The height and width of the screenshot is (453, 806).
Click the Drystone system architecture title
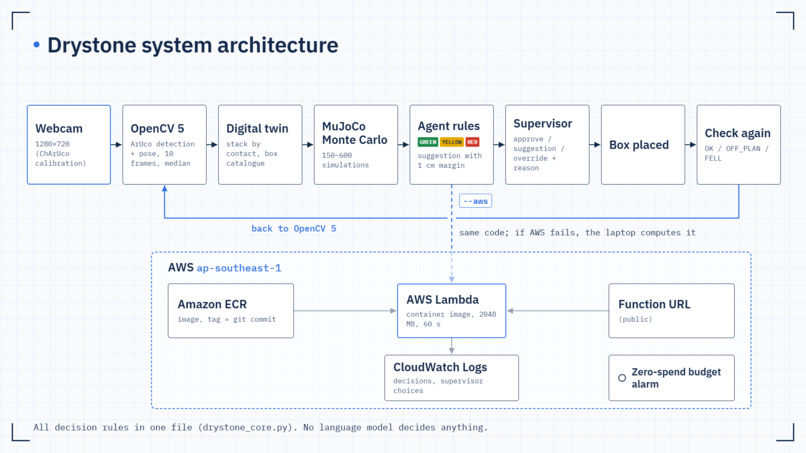(193, 45)
